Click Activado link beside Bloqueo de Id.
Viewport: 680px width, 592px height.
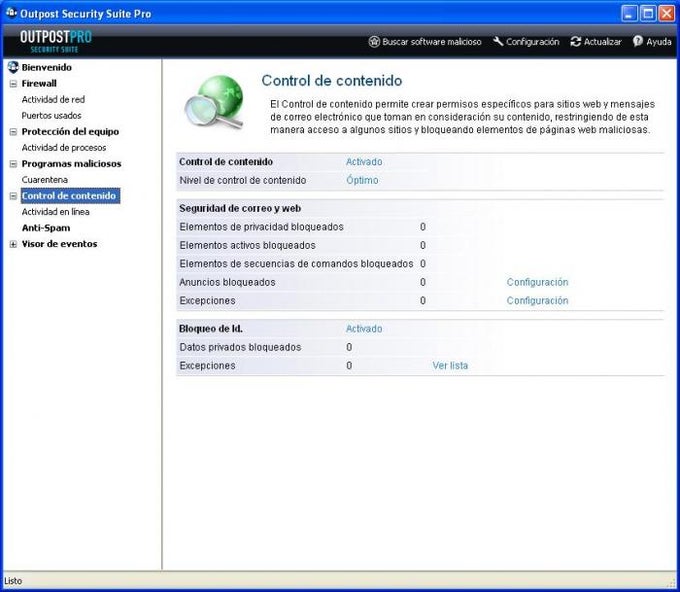(364, 329)
